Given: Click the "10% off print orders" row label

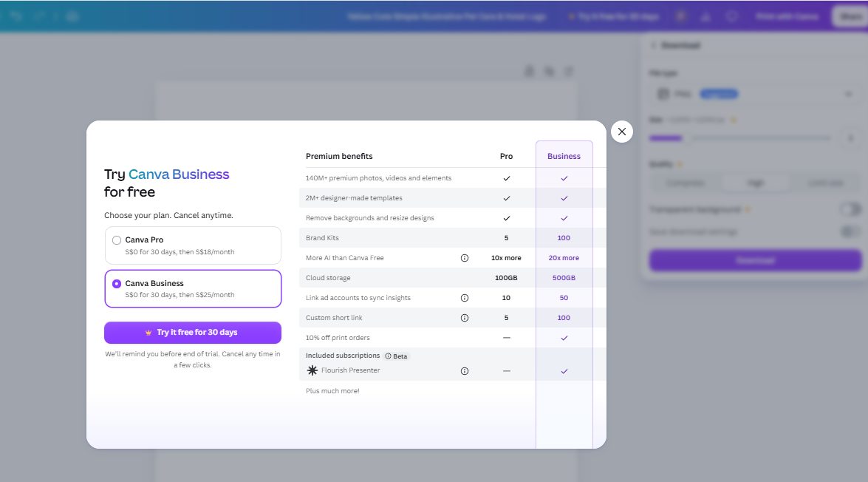Looking at the screenshot, I should coord(338,338).
